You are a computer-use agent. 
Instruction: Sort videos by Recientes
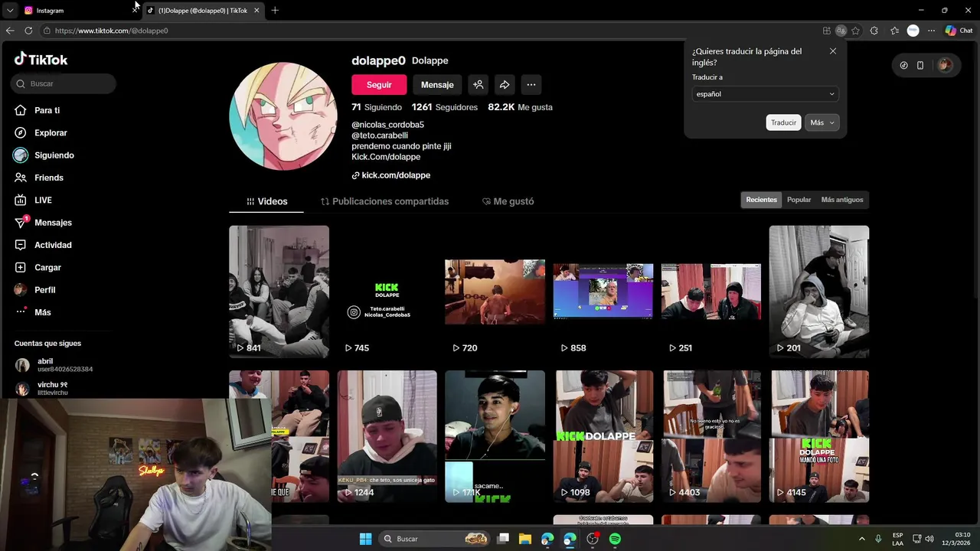[761, 200]
